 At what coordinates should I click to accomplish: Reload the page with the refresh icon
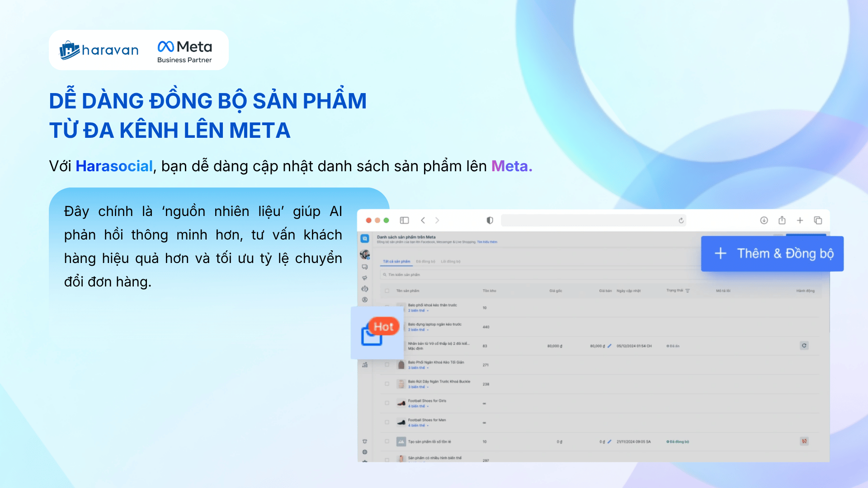point(681,221)
